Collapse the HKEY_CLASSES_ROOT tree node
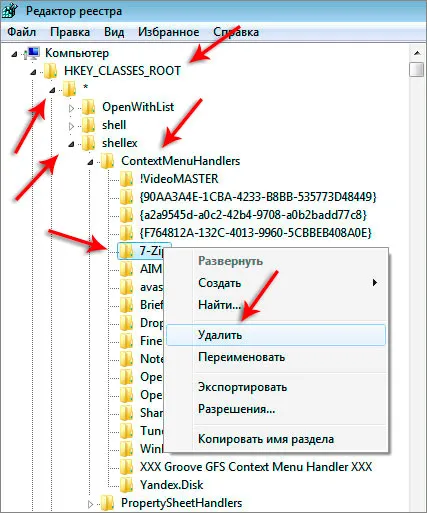Viewport: 427px width, 513px height. [x=33, y=72]
